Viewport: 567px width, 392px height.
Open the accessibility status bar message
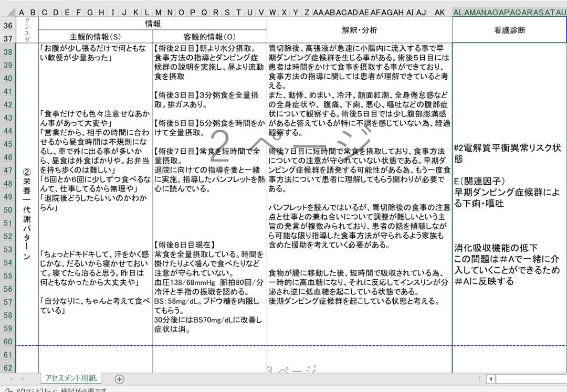click(57, 390)
